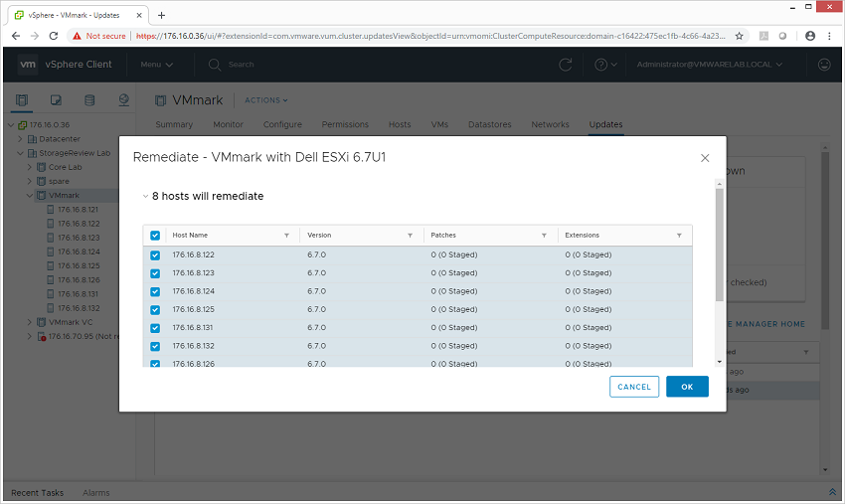Expand the spare cluster node

point(30,181)
